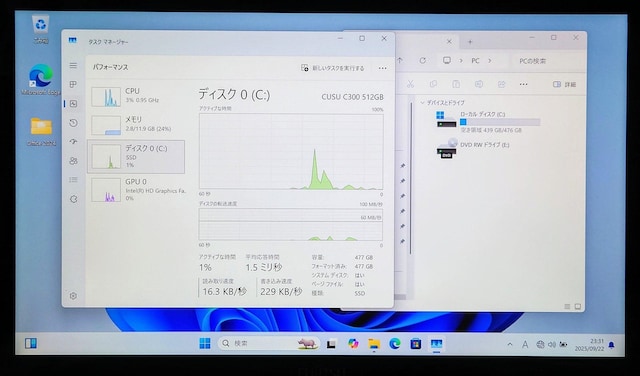The height and width of the screenshot is (376, 640).
Task: Select ディスク 0 (C:) performance item
Action: click(136, 157)
